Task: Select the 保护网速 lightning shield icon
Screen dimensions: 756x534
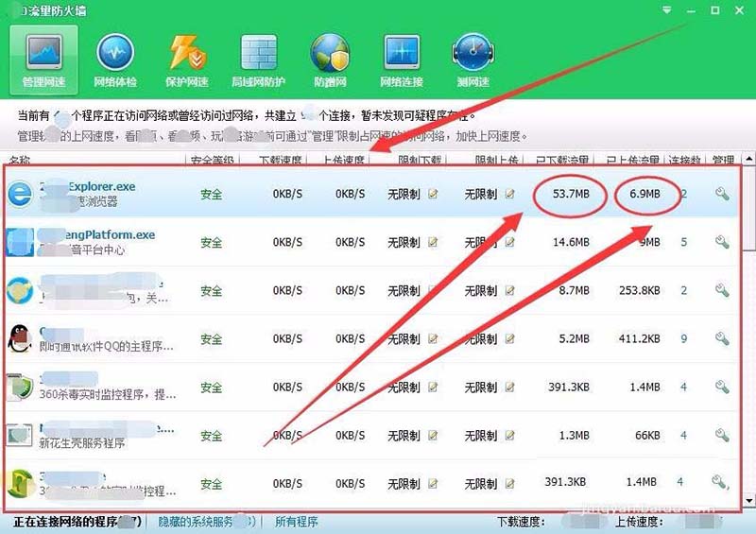Action: click(x=187, y=59)
